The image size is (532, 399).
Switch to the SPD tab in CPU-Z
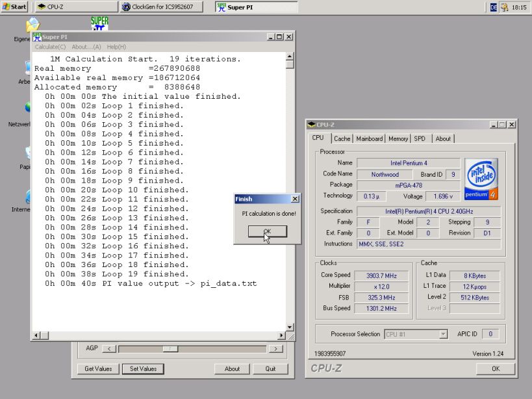(420, 138)
